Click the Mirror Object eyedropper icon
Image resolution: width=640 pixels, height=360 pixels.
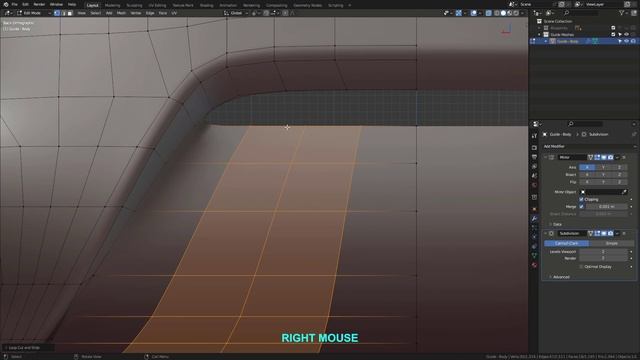[x=624, y=192]
